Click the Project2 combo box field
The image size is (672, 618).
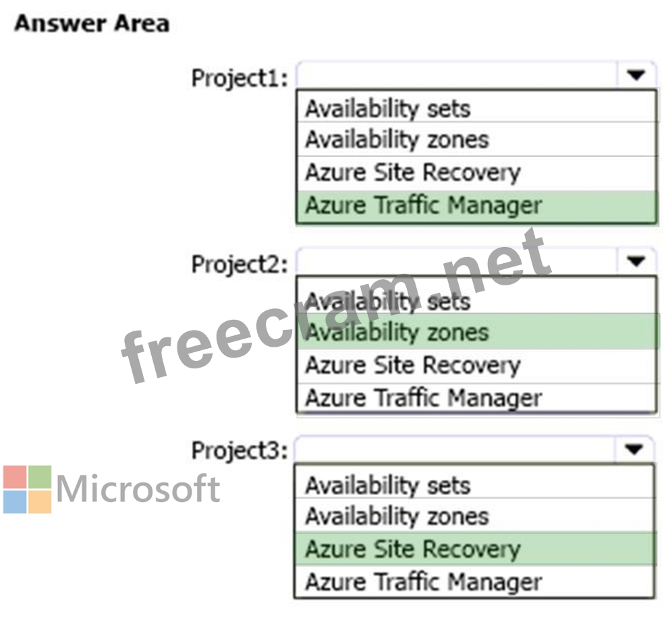[x=457, y=261]
